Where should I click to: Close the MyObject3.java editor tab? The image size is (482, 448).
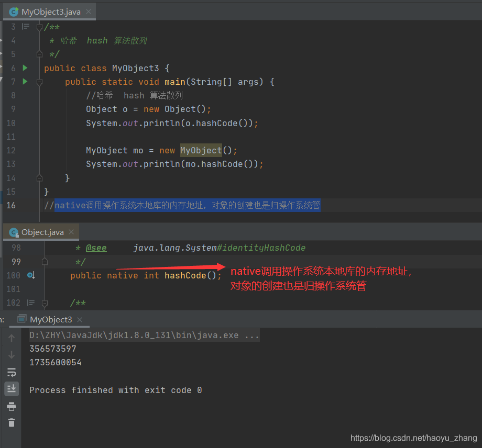tap(89, 12)
